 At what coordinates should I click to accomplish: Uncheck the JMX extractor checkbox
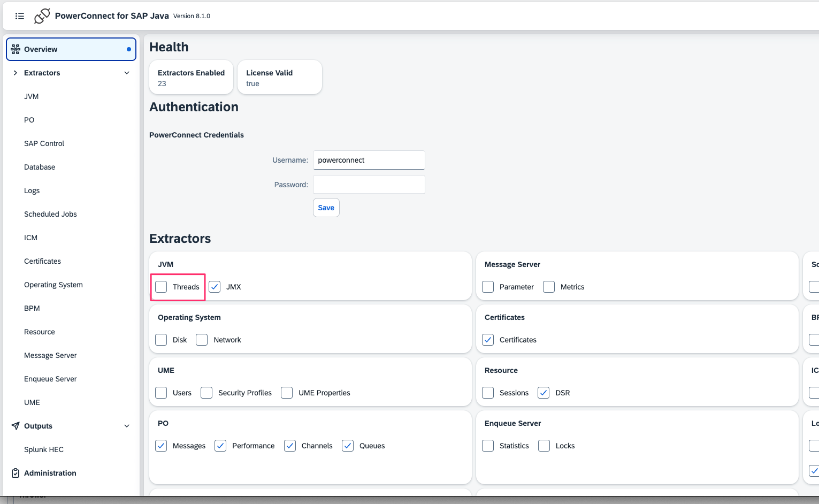[x=215, y=287]
